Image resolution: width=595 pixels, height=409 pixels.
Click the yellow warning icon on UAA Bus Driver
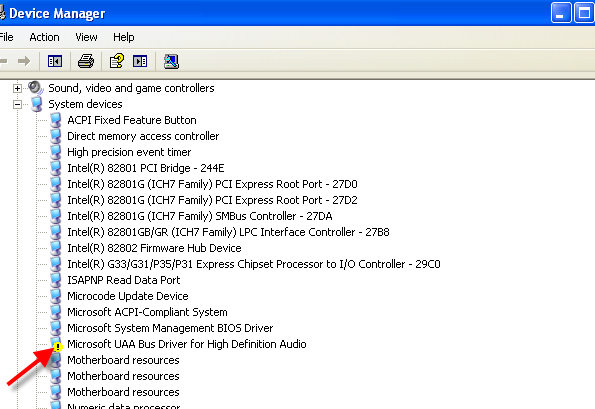(58, 347)
